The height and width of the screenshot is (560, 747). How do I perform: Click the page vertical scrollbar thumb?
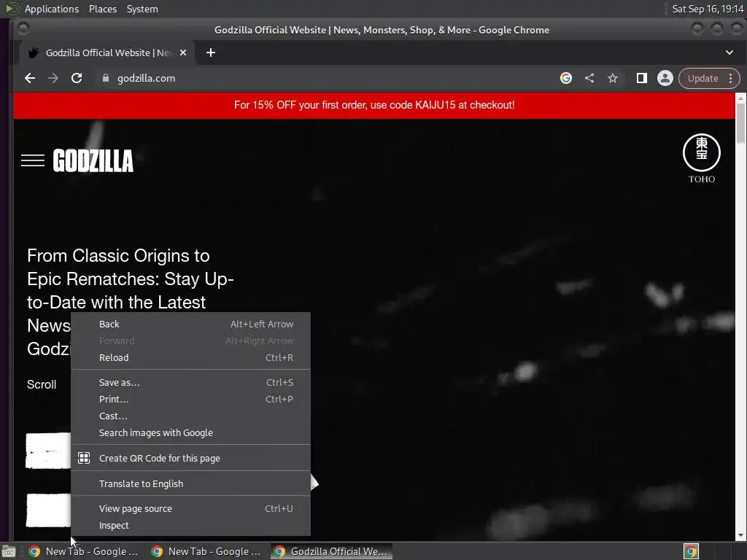(740, 122)
